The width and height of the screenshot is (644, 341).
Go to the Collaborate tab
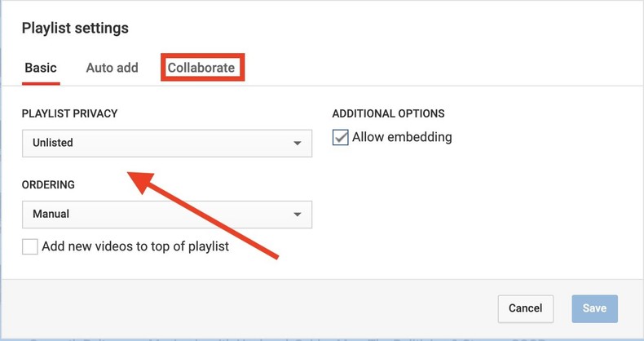point(201,68)
